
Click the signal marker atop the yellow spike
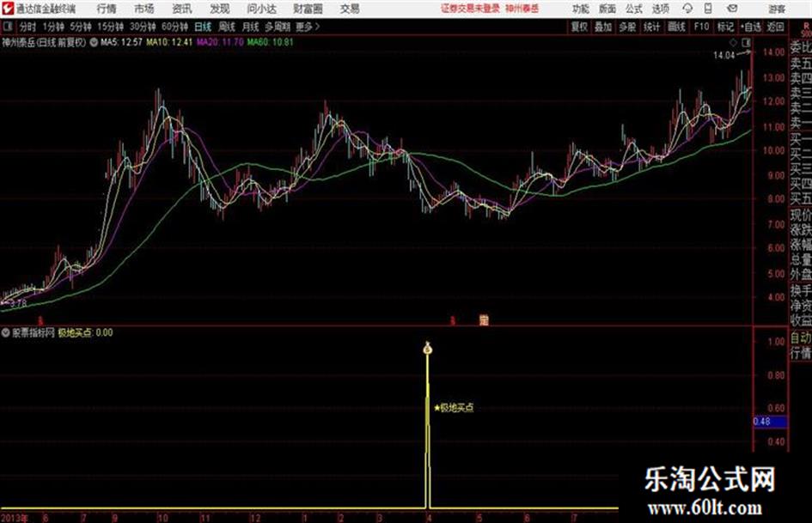[427, 349]
